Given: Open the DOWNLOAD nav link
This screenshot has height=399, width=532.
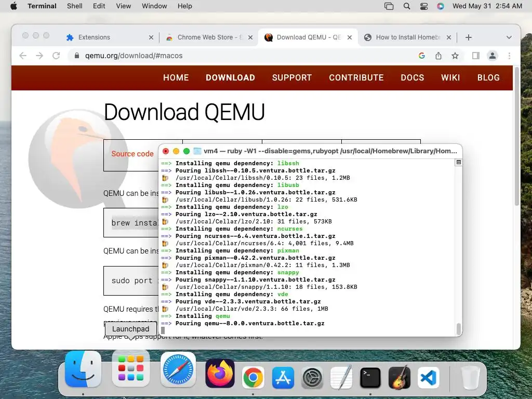Looking at the screenshot, I should tap(230, 78).
